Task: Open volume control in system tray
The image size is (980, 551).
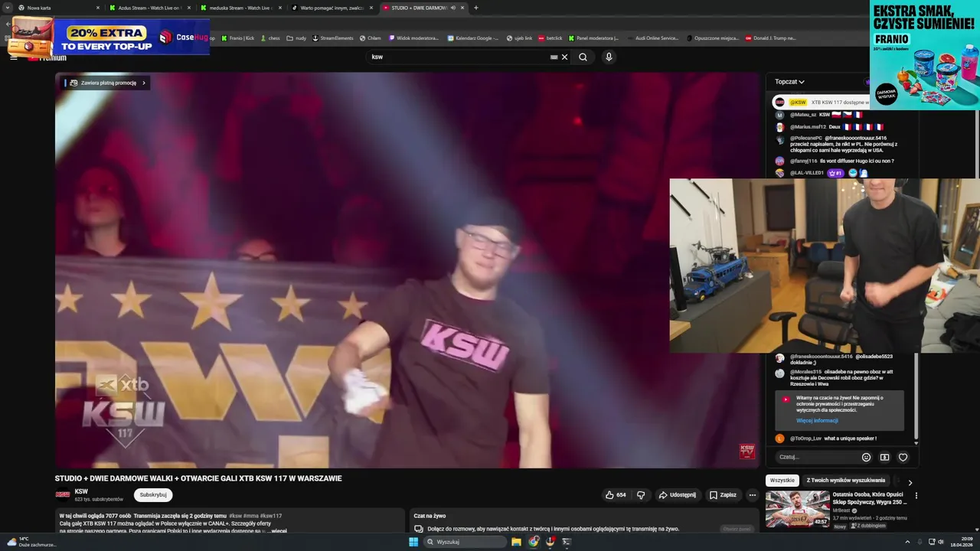Action: point(941,542)
